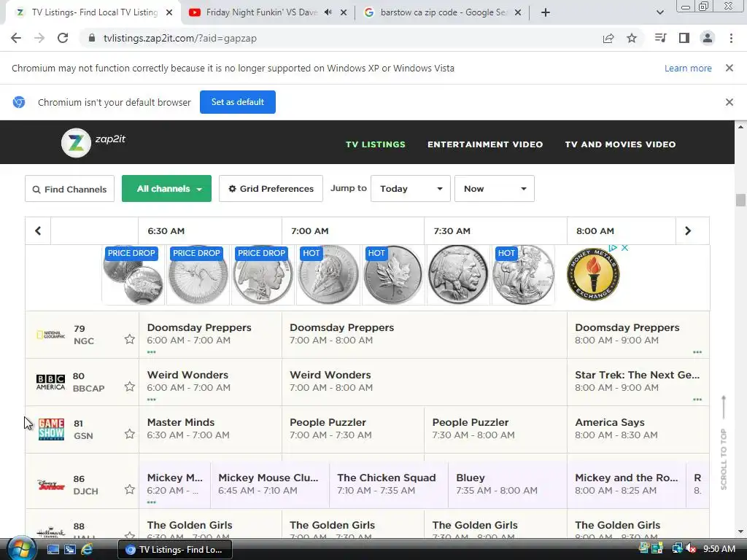Click the Find Channels button
The width and height of the screenshot is (747, 560).
point(69,189)
